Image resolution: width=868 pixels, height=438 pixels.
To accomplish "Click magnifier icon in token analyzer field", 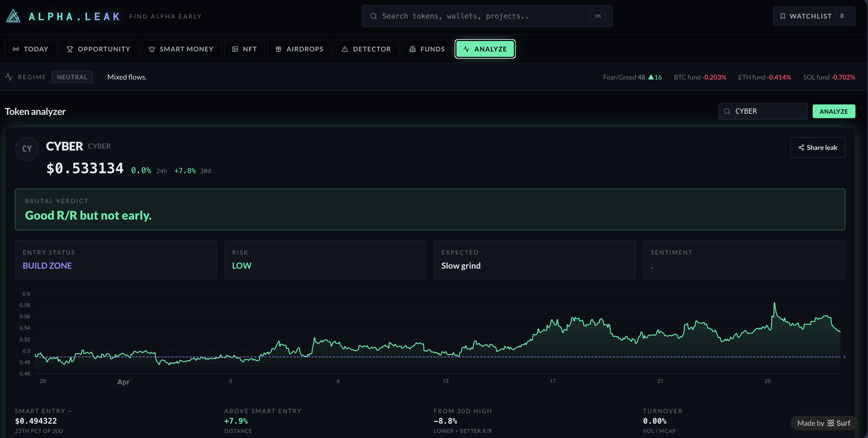I will tap(727, 112).
